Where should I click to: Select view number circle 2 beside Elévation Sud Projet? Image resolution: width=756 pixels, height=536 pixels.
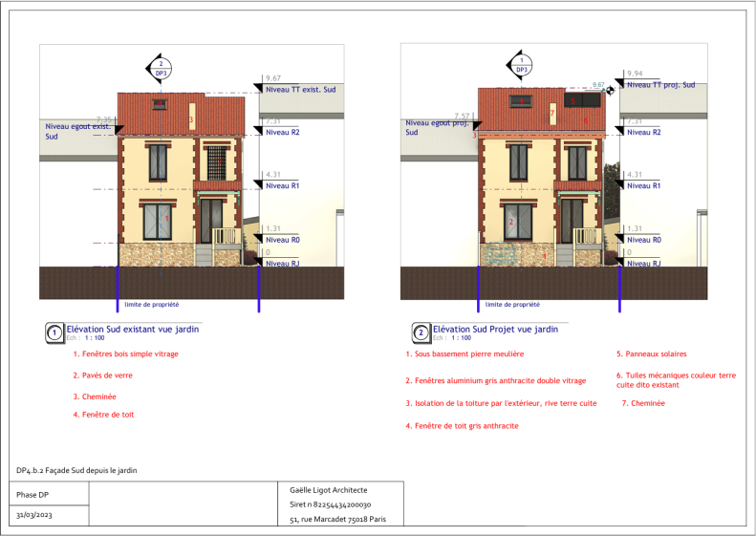click(x=421, y=332)
